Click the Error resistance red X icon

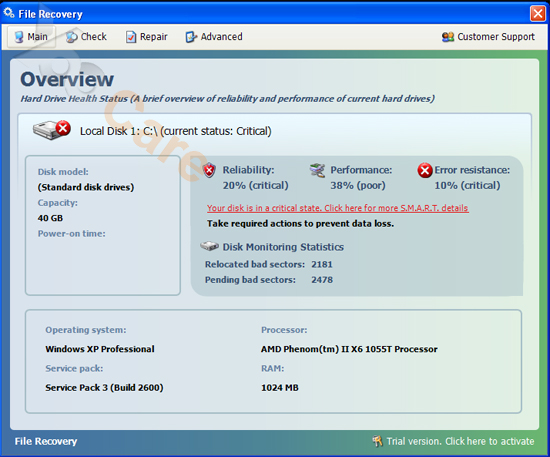425,170
